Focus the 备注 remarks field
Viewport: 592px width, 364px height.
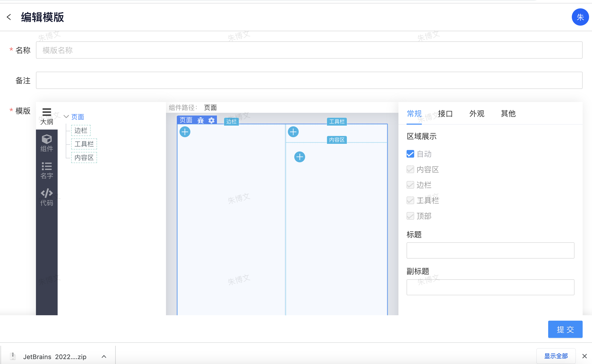point(309,80)
